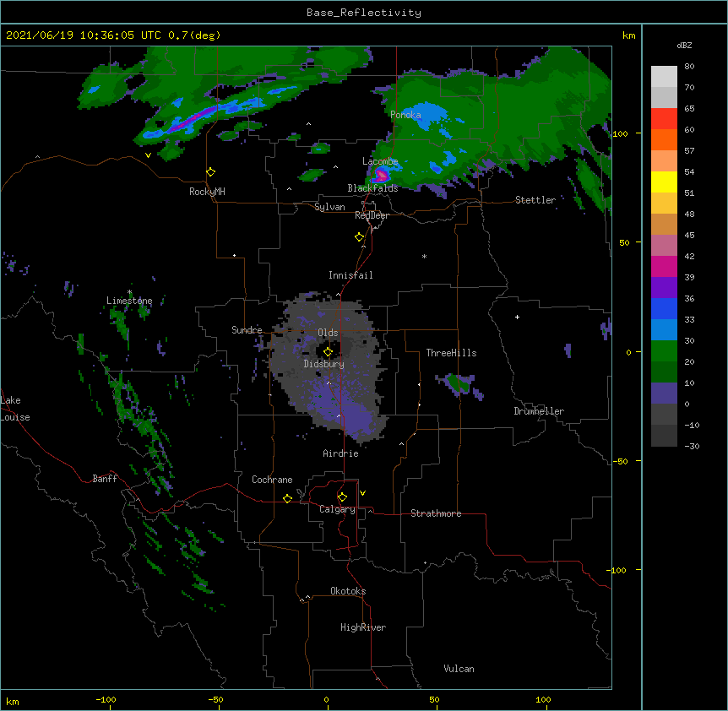Click the white asterisk marker east of Innisfail
Image resolution: width=728 pixels, height=711 pixels.
[x=424, y=257]
